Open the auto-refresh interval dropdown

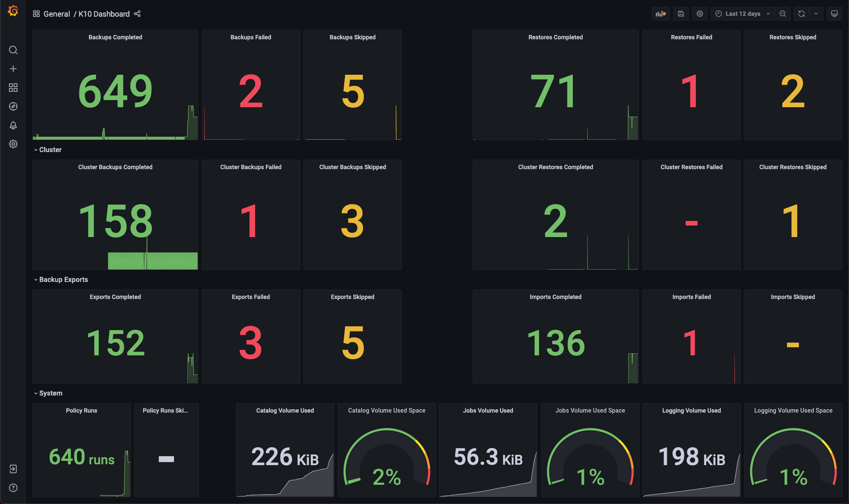pyautogui.click(x=817, y=13)
